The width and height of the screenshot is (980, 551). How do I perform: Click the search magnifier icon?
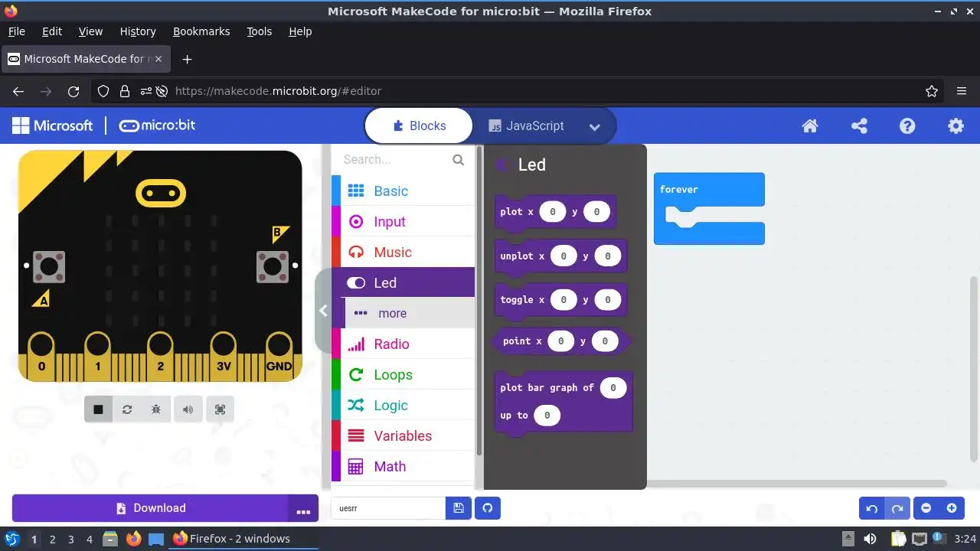click(458, 159)
